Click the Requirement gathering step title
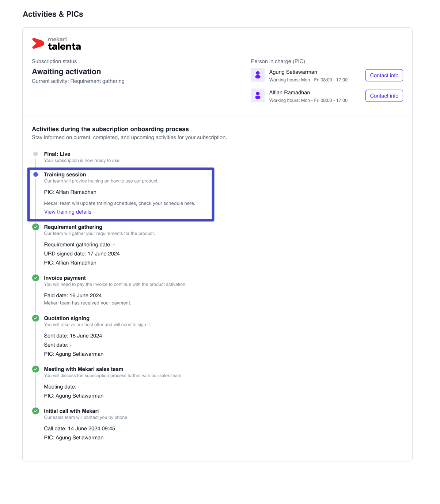 pos(73,227)
